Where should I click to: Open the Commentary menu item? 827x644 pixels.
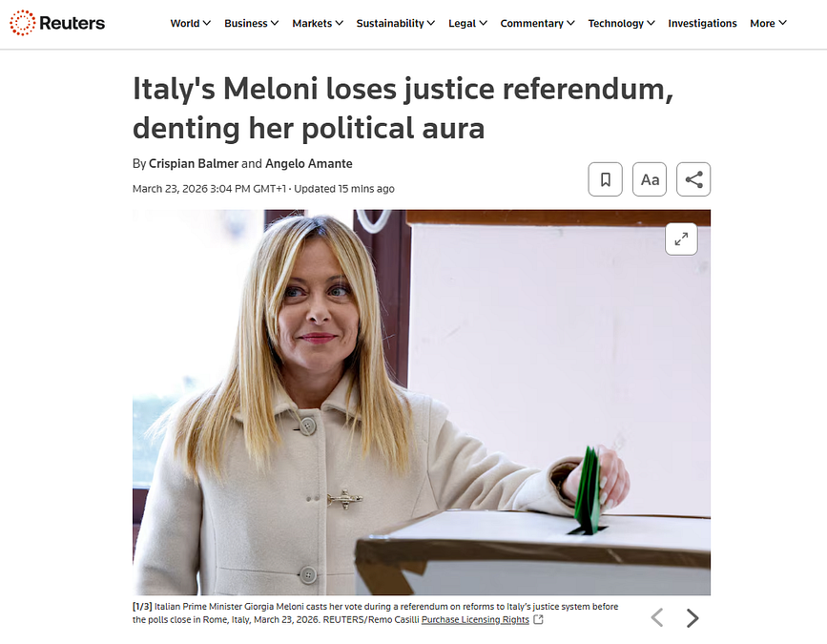click(537, 23)
